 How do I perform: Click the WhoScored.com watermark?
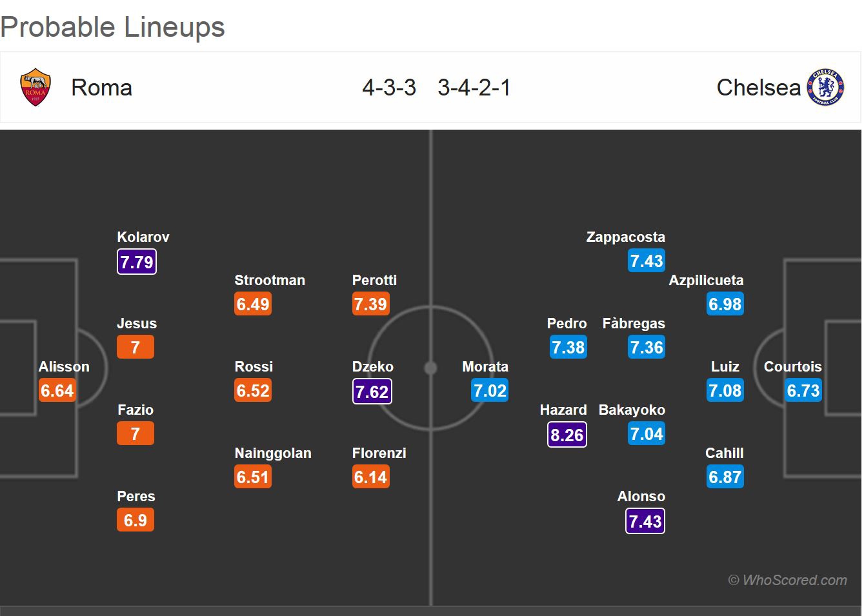pos(788,580)
